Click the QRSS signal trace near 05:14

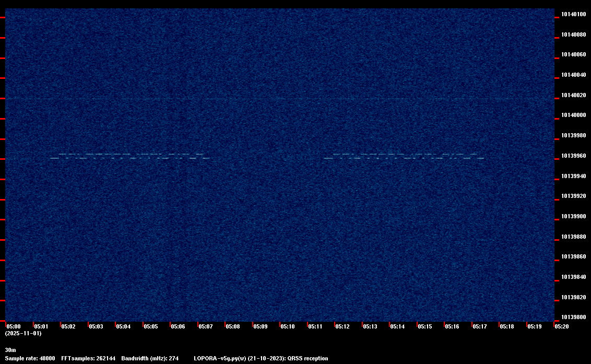click(404, 156)
